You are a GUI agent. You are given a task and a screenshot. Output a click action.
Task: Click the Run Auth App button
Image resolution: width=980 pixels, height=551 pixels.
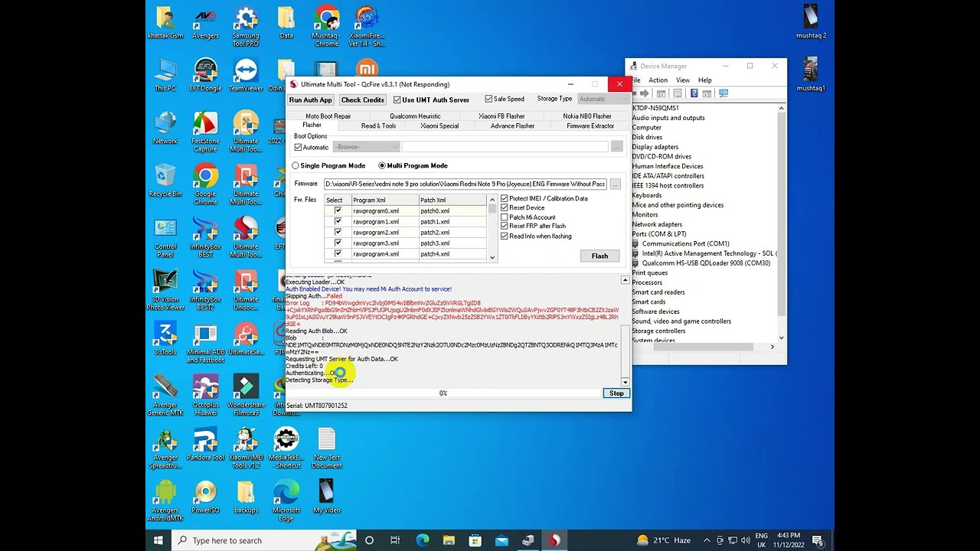click(x=311, y=99)
